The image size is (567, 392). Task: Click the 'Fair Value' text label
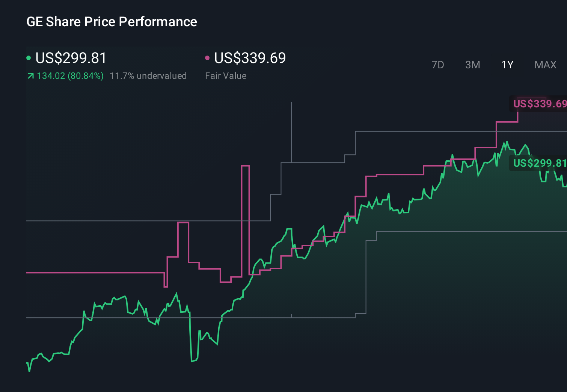point(226,75)
